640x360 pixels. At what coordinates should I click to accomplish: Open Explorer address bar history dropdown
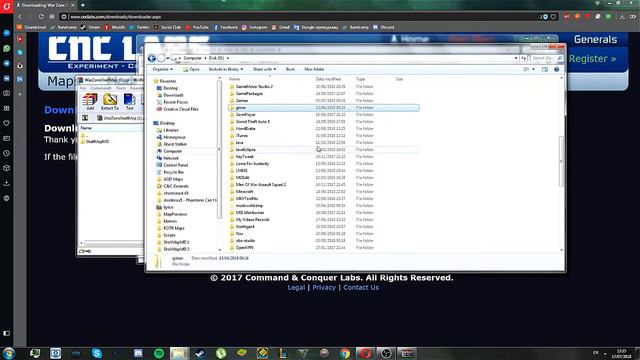click(516, 58)
